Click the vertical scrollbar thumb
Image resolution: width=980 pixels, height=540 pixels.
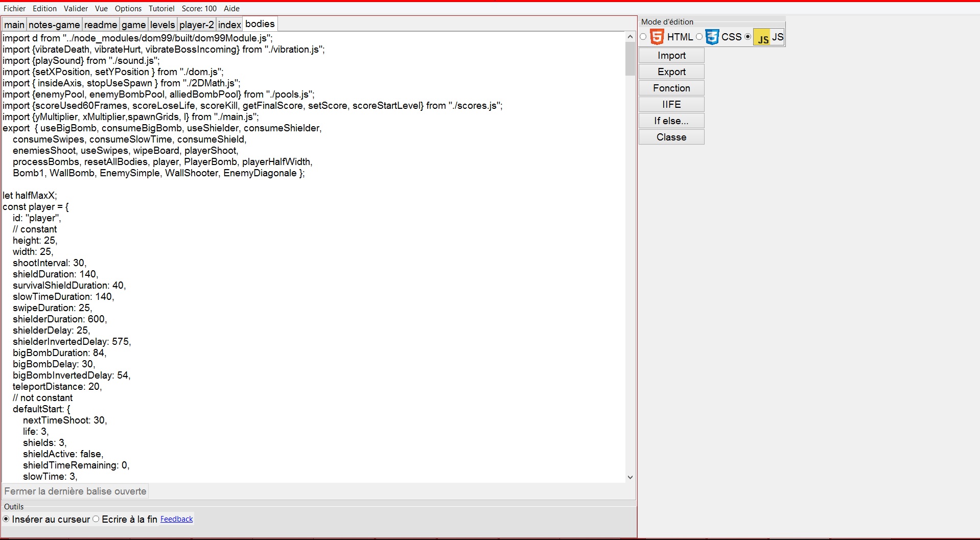click(x=630, y=58)
